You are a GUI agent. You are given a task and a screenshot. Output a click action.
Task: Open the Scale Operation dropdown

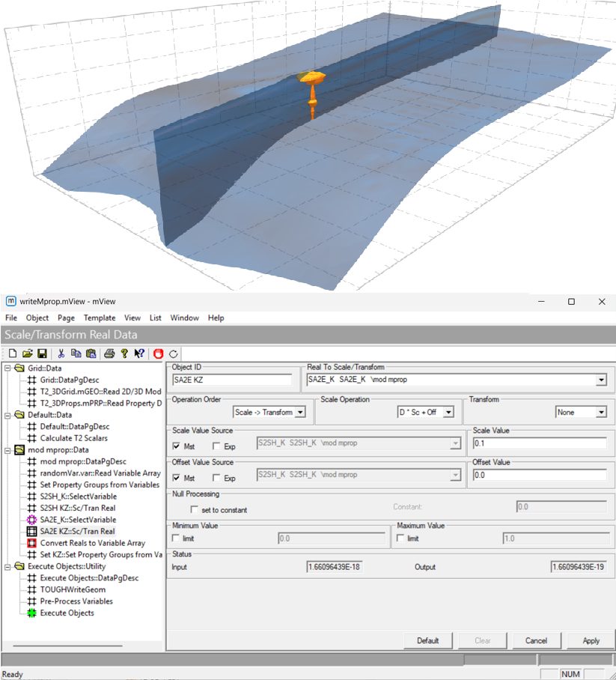coord(448,412)
